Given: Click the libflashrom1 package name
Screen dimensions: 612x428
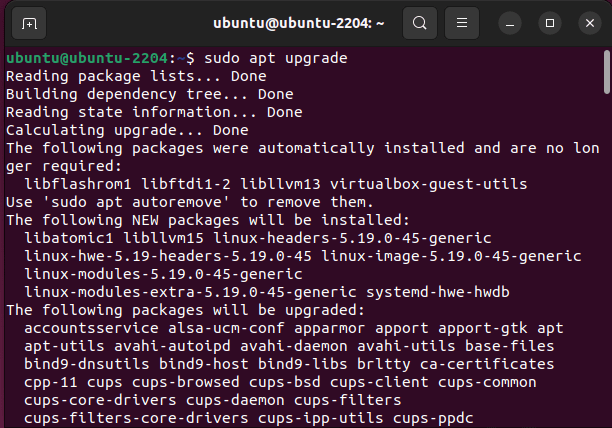Looking at the screenshot, I should click(x=78, y=184).
